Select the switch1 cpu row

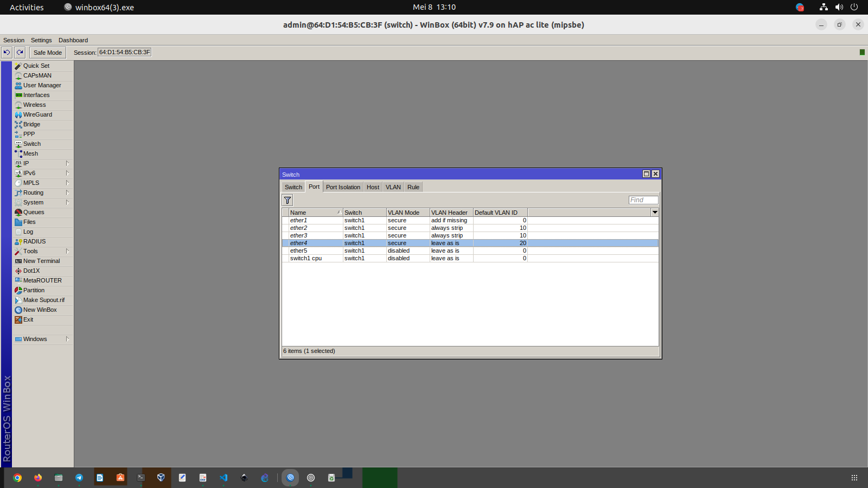(470, 258)
